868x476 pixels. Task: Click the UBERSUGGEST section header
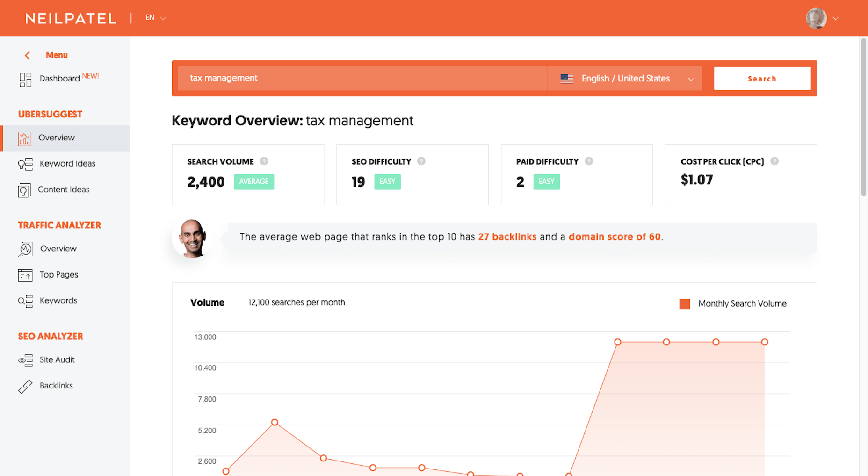point(50,115)
